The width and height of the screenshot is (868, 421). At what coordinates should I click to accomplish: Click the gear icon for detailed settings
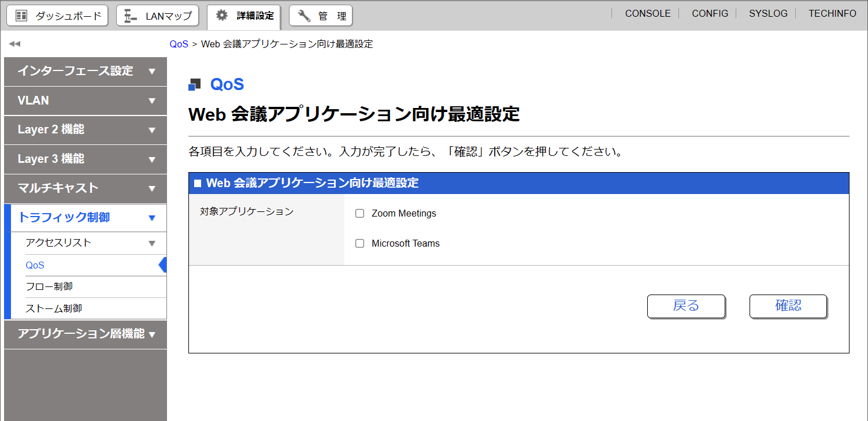(x=222, y=16)
